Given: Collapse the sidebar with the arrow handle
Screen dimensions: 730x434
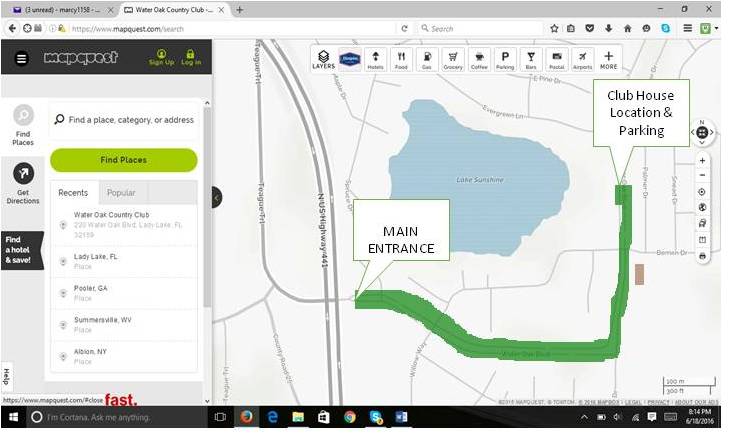Looking at the screenshot, I should tap(217, 198).
